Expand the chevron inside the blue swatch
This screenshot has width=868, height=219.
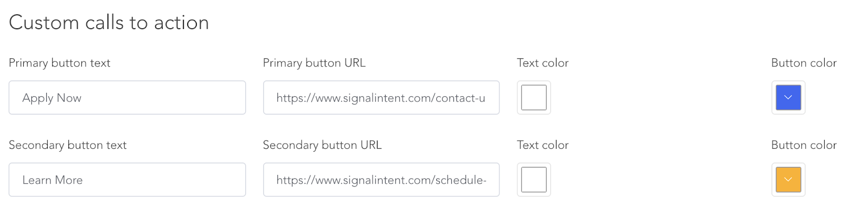tap(788, 98)
